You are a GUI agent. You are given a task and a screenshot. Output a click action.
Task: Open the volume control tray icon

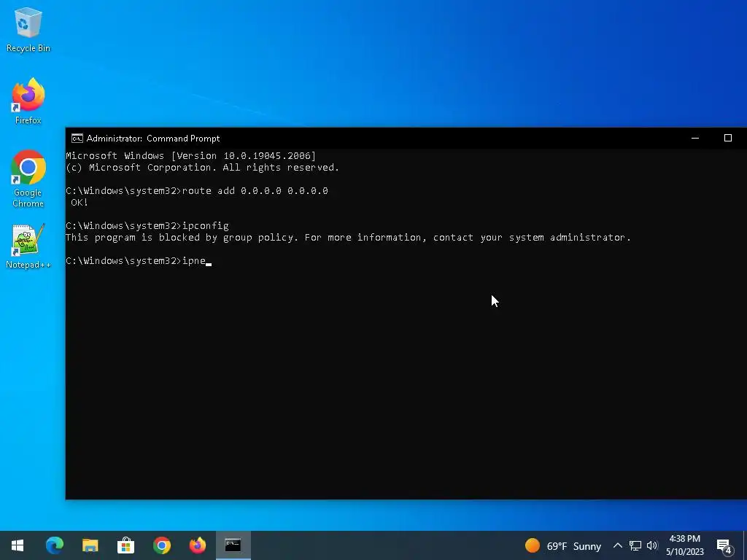[x=652, y=545]
